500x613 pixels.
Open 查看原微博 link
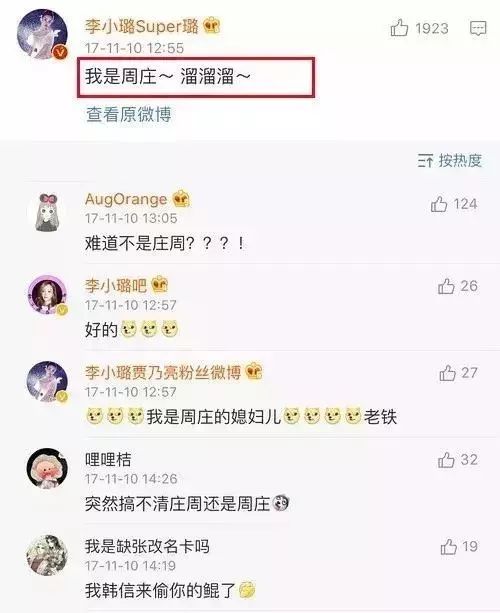click(x=129, y=115)
